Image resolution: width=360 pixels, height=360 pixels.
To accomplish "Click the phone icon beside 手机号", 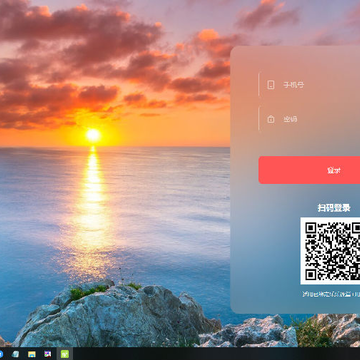I will (271, 85).
